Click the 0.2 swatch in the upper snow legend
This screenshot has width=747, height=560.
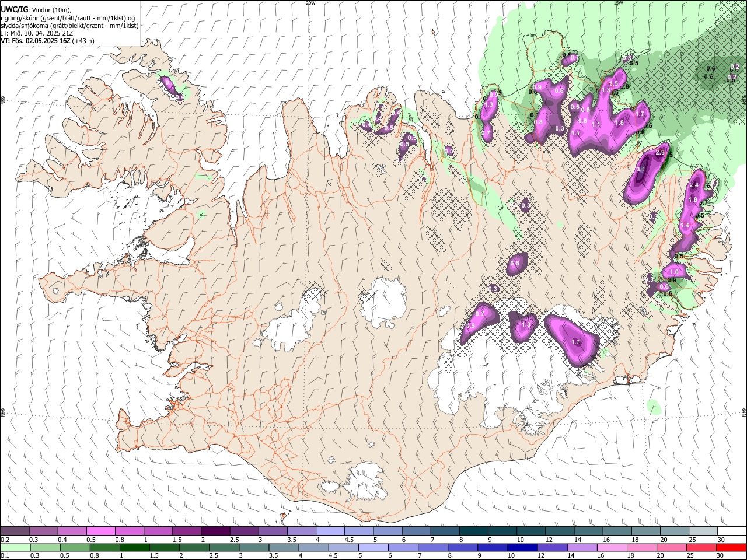coord(15,531)
